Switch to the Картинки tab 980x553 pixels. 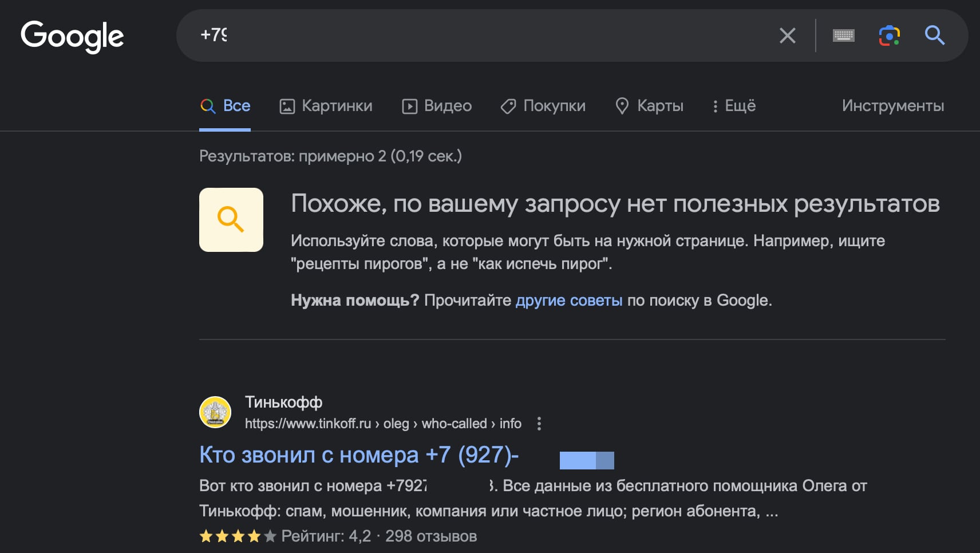click(326, 106)
